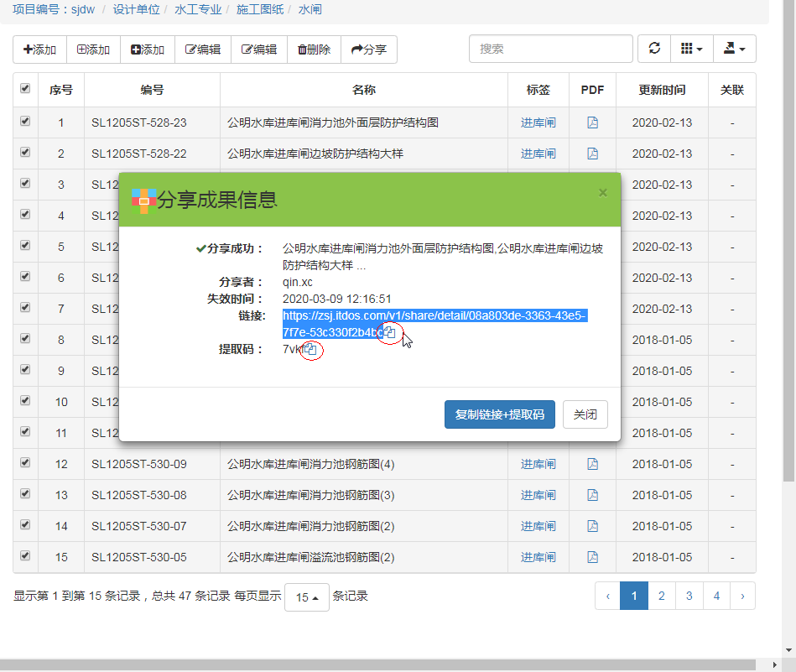796x672 pixels.
Task: Expand the 15 records-per-page dropdown
Action: [x=306, y=597]
